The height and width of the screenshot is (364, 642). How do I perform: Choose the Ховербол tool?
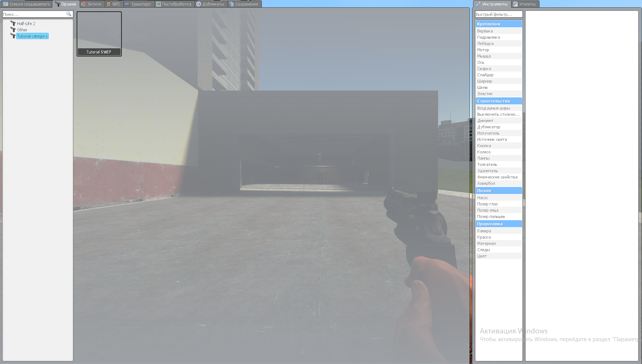(x=499, y=183)
